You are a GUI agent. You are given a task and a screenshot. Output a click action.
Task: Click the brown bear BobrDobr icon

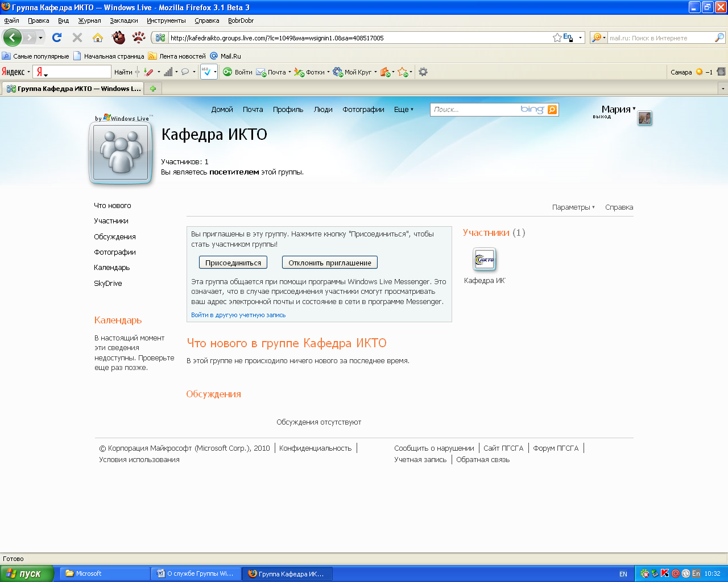tap(118, 38)
